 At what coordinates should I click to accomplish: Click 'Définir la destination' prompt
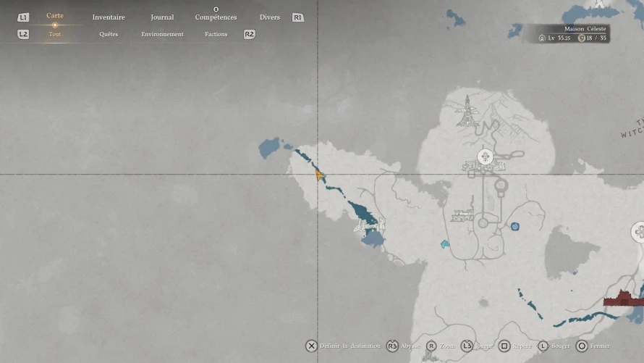point(350,346)
